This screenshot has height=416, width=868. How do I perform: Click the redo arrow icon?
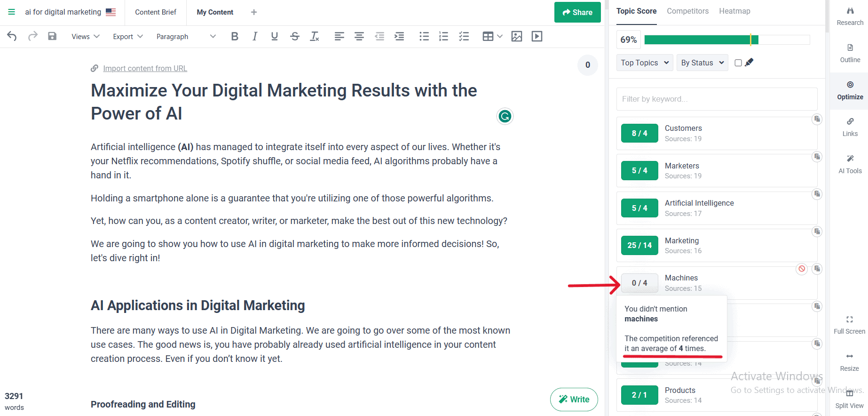point(32,36)
